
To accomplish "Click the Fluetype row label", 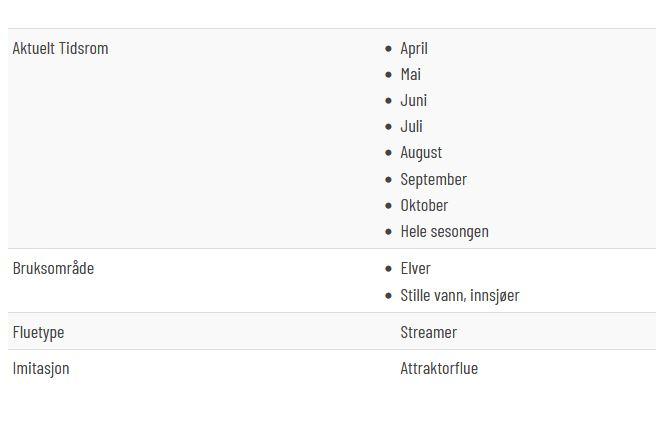I will [38, 333].
